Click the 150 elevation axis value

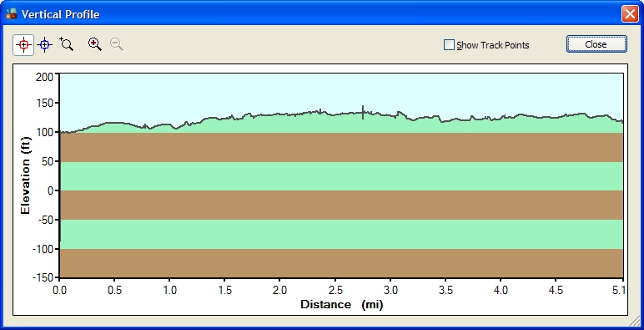(x=44, y=104)
